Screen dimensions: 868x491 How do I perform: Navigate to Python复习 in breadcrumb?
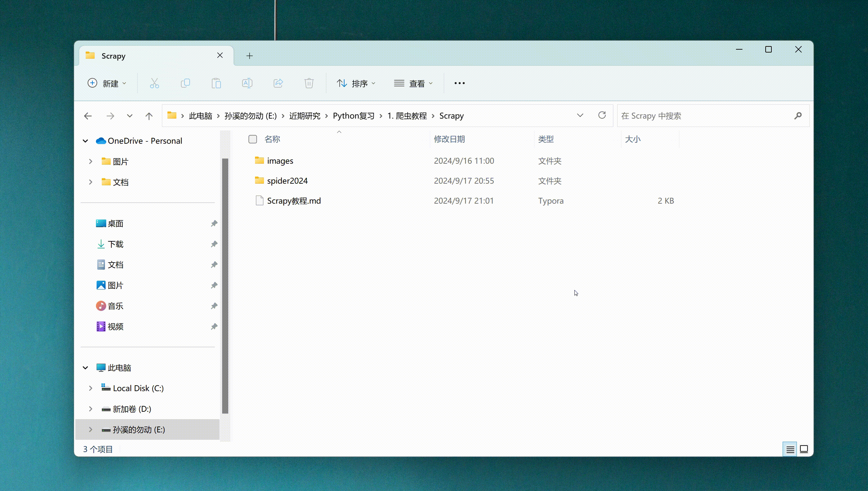tap(354, 116)
